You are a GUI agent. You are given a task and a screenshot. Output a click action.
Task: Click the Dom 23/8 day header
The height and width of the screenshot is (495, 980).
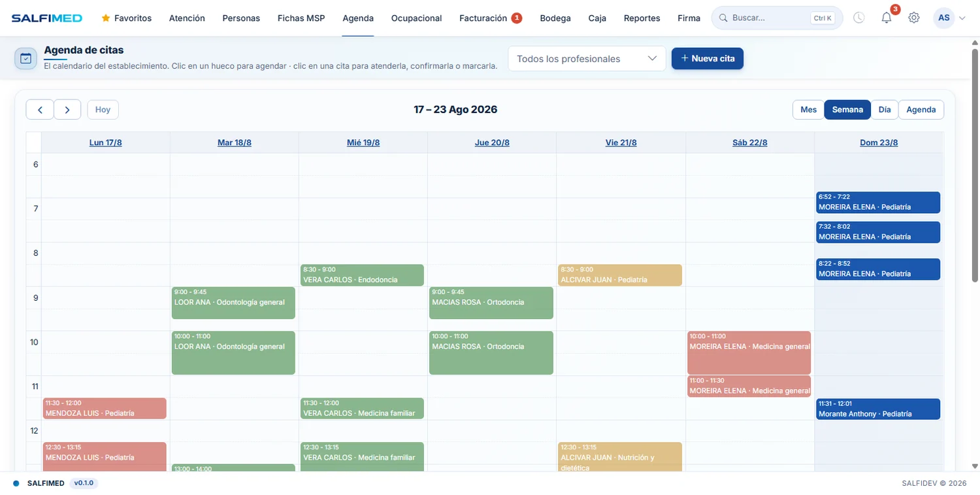[x=879, y=143]
